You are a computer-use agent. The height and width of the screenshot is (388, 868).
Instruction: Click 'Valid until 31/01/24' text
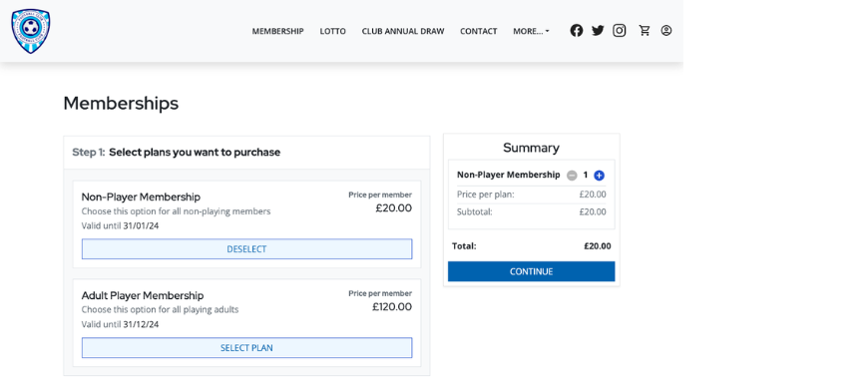click(x=120, y=225)
